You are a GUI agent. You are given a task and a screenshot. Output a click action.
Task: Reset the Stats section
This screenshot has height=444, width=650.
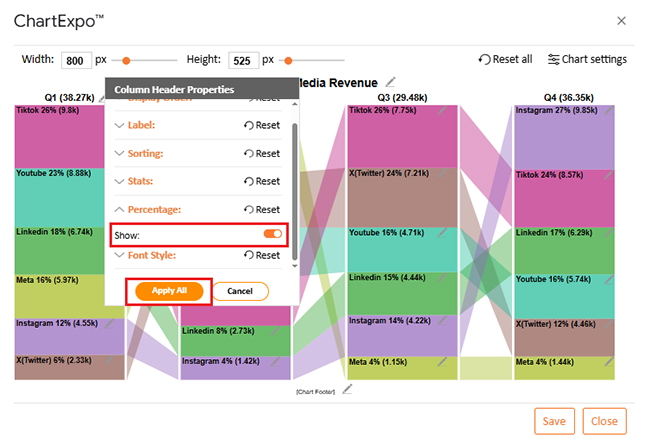pyautogui.click(x=262, y=181)
